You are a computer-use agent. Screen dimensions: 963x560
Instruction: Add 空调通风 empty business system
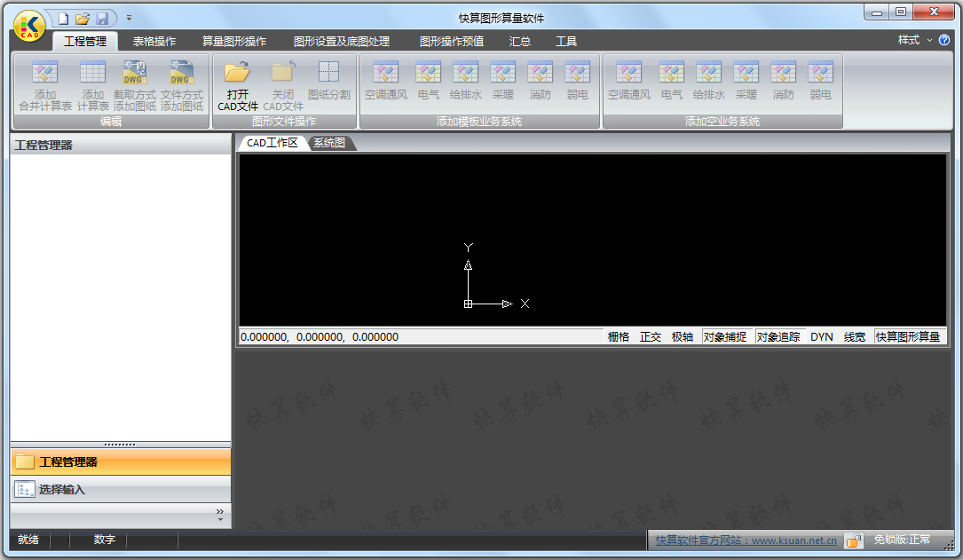pos(629,81)
